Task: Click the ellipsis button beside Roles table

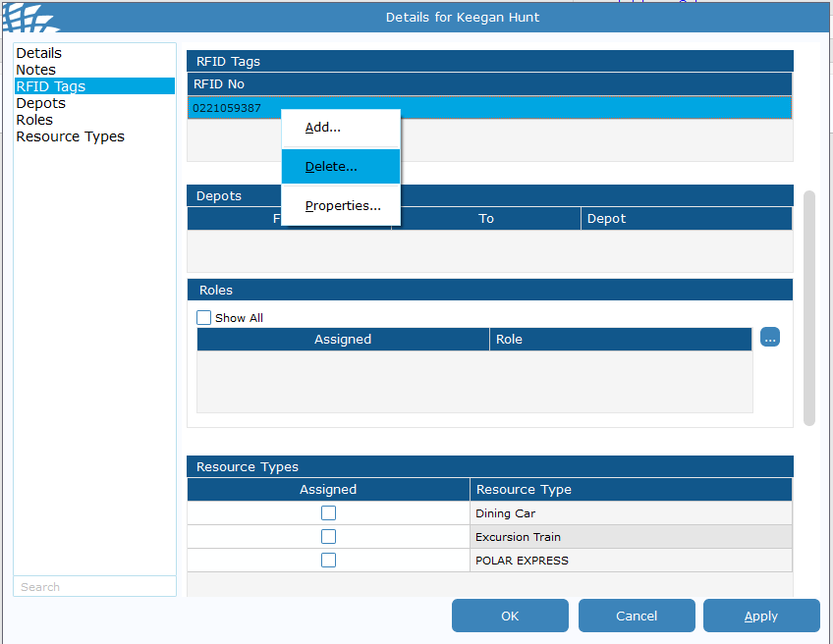Action: [770, 338]
